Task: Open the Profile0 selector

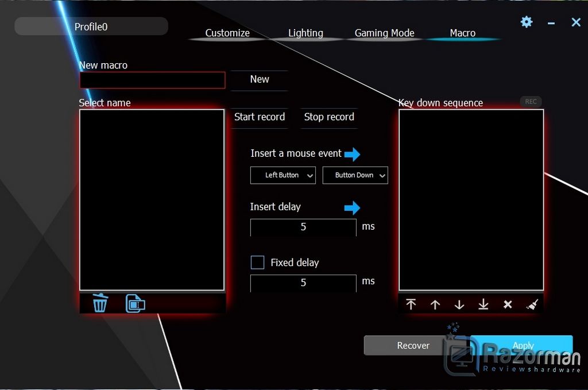Action: click(91, 26)
